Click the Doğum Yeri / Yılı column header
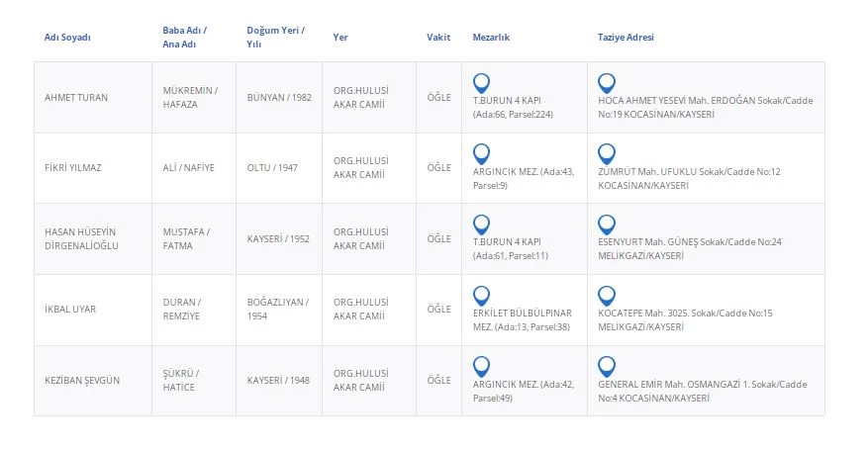 tap(275, 38)
